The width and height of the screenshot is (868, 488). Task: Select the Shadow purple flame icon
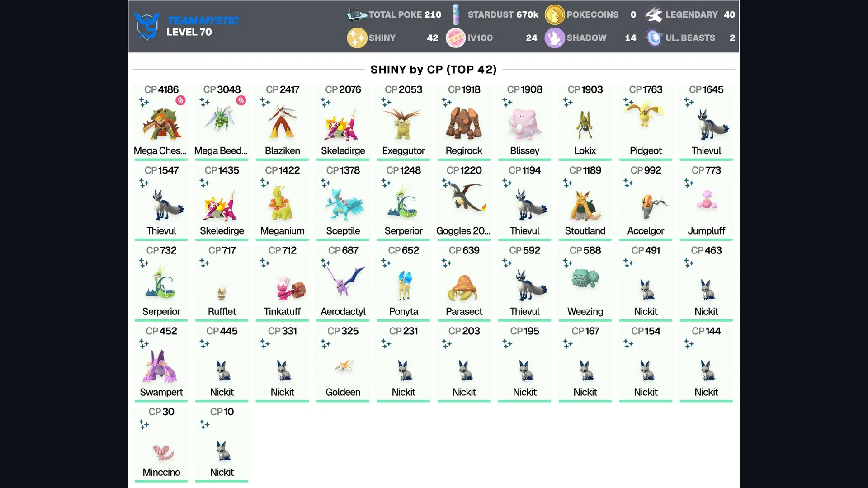coord(554,38)
